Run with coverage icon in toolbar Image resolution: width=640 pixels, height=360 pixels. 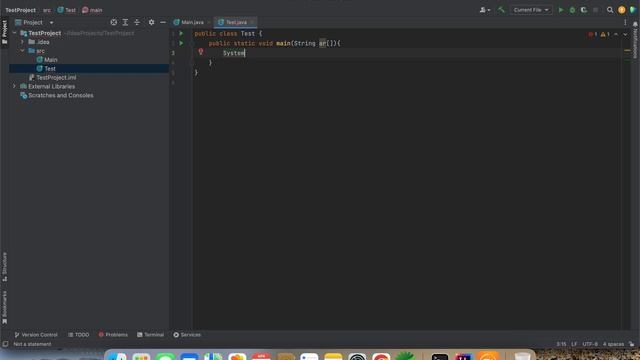coord(584,10)
